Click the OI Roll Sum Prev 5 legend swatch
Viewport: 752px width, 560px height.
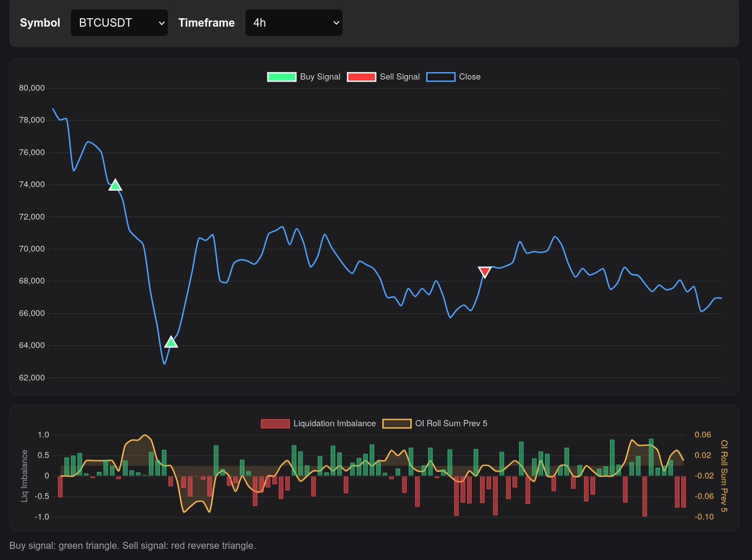click(397, 423)
